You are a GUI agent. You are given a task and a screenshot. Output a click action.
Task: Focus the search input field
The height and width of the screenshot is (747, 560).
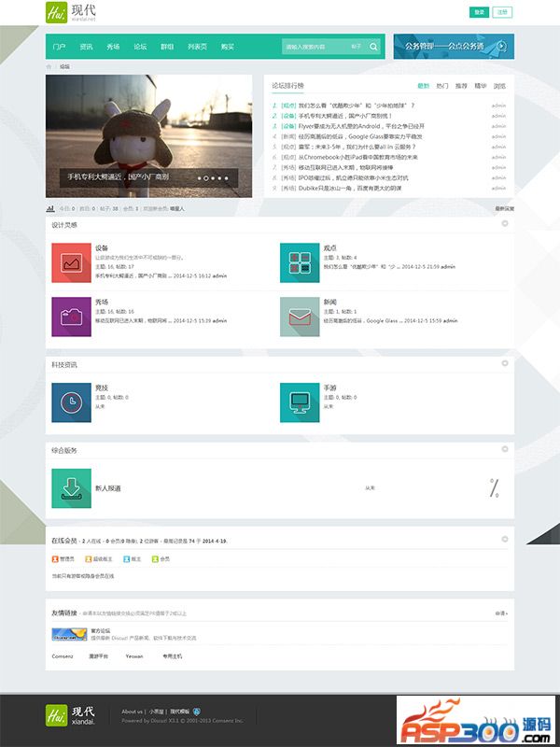click(x=315, y=47)
